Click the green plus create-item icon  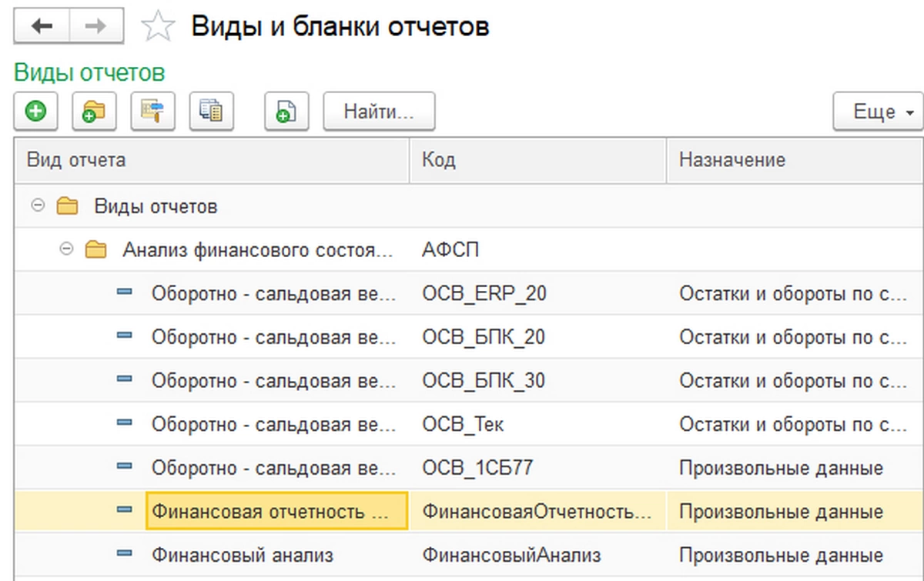(x=35, y=112)
